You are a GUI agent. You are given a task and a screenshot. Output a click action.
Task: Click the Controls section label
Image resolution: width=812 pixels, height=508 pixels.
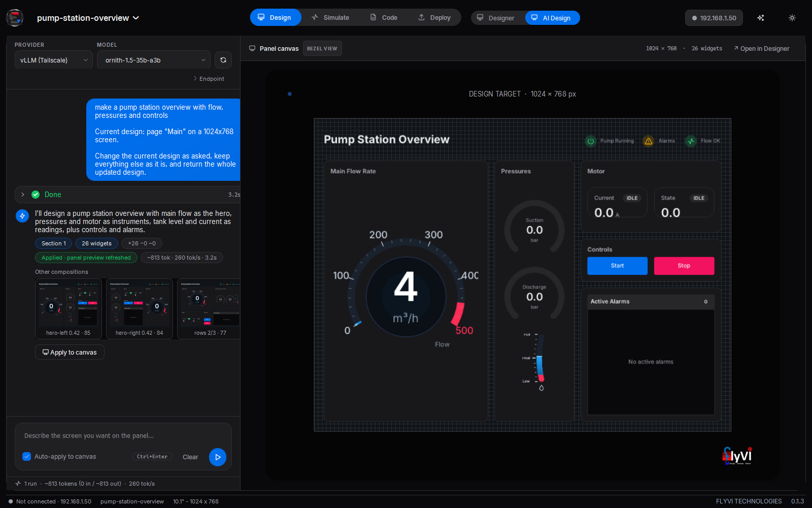tap(600, 249)
